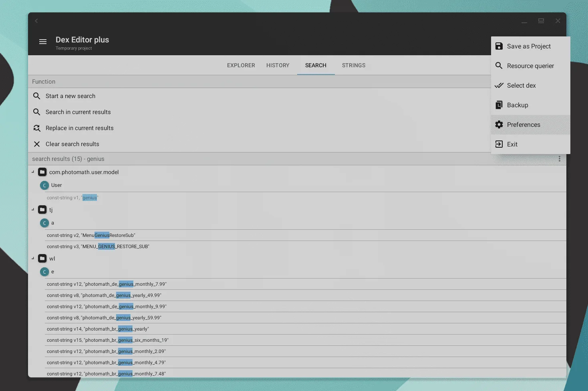Switch to the EXPLORER tab
This screenshot has width=588, height=391.
(x=241, y=65)
